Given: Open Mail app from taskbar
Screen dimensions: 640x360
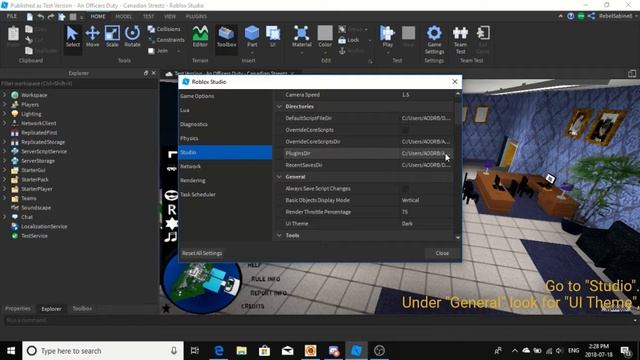Looking at the screenshot, I should coord(287,351).
